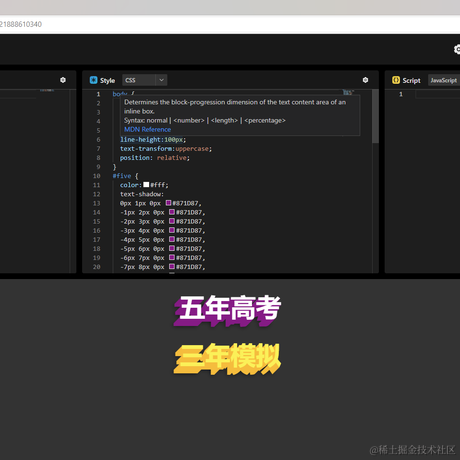Click the text-shadow: property line
460x460 pixels.
[142, 194]
